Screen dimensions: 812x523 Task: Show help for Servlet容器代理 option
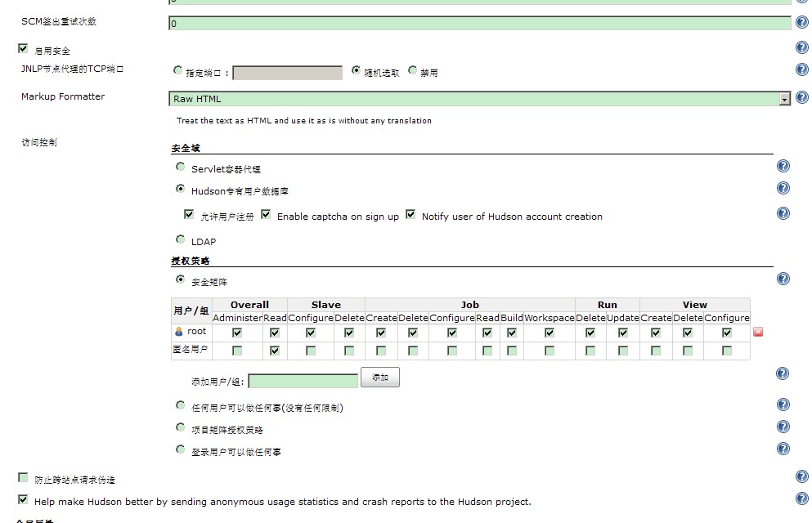point(783,166)
